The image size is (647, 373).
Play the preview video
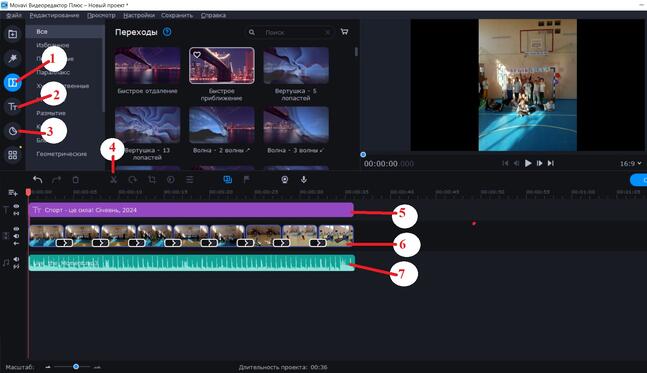point(528,163)
